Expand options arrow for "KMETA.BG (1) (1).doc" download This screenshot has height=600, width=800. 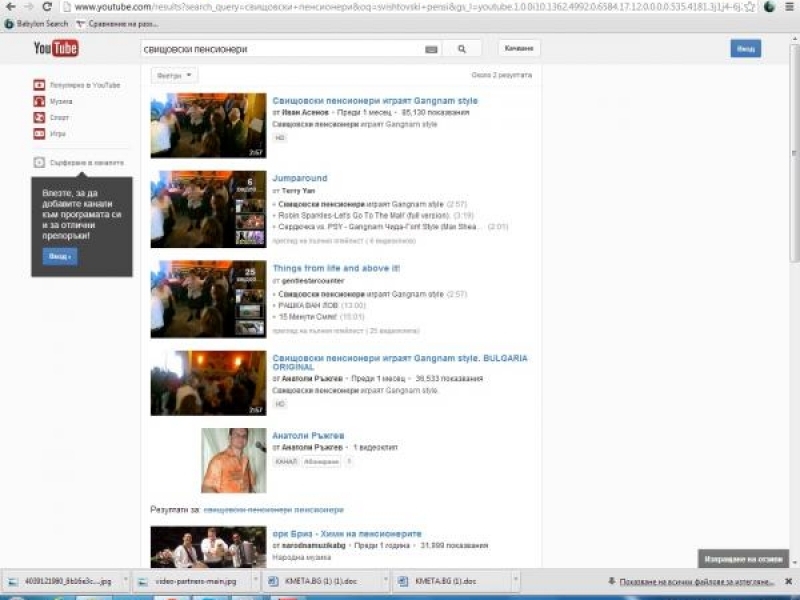[385, 581]
